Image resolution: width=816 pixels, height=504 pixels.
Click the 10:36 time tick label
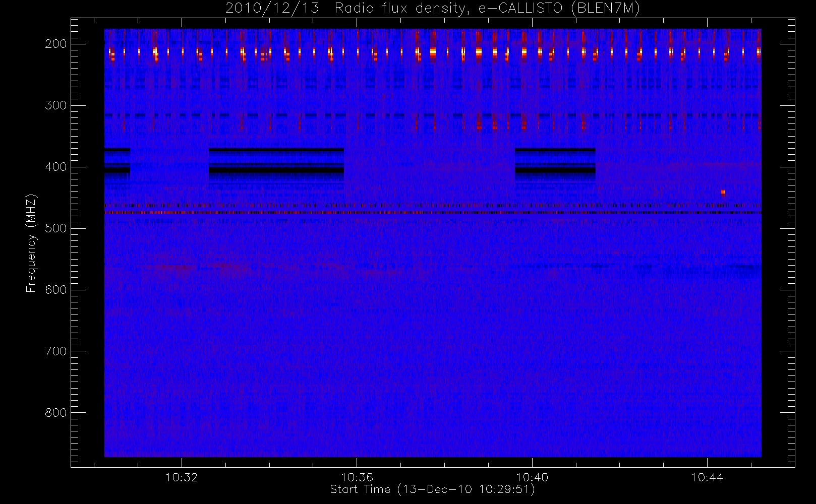pyautogui.click(x=357, y=477)
